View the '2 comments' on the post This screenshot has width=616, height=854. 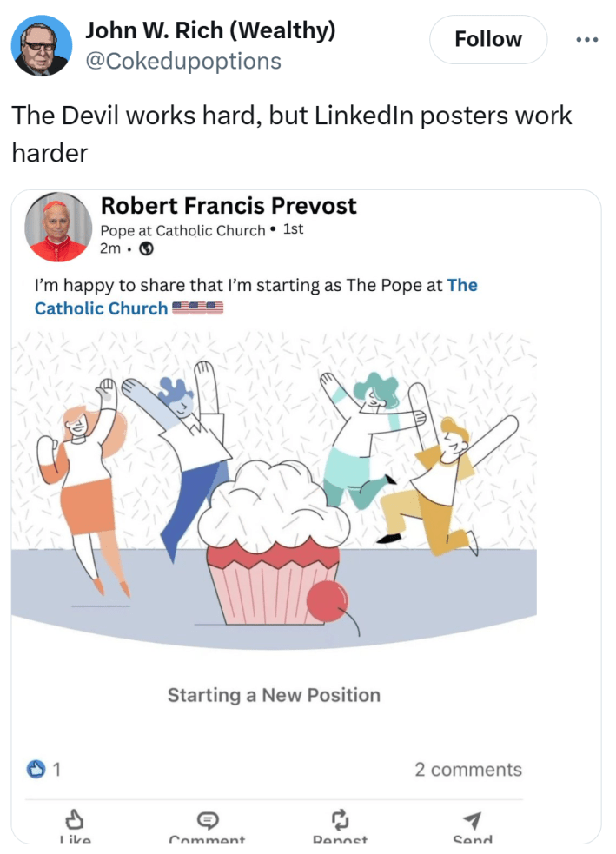tap(468, 769)
